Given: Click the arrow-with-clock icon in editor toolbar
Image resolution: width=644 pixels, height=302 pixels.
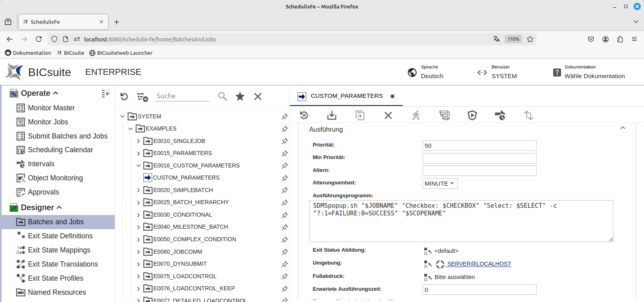Looking at the screenshot, I should [x=500, y=116].
